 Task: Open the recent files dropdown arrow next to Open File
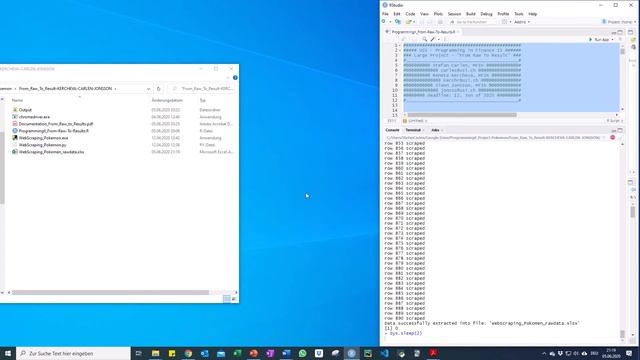414,22
